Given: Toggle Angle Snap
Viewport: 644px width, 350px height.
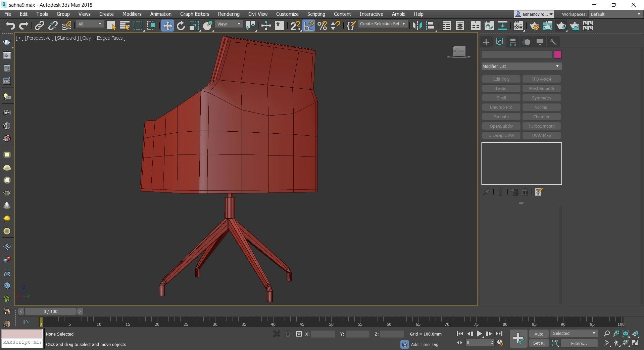Looking at the screenshot, I should [x=309, y=26].
